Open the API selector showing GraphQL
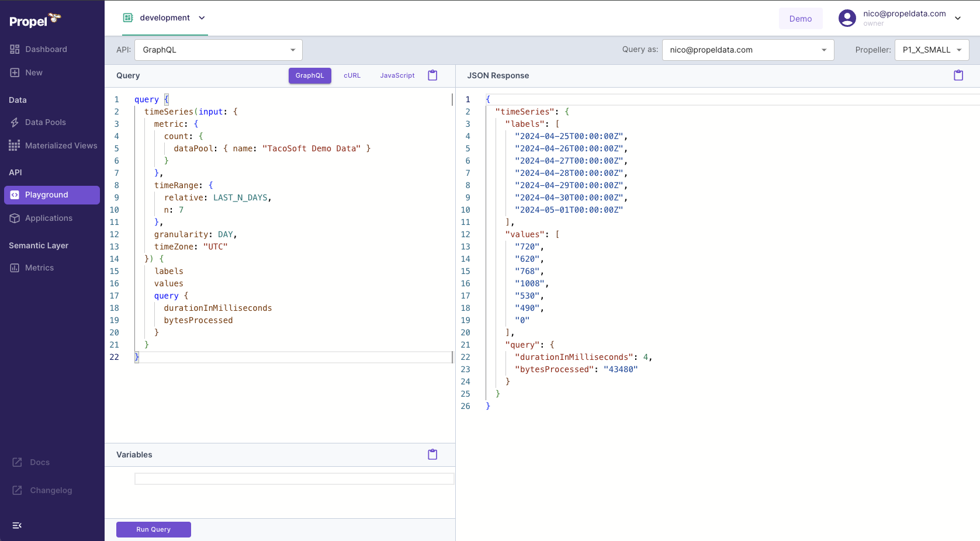 218,50
